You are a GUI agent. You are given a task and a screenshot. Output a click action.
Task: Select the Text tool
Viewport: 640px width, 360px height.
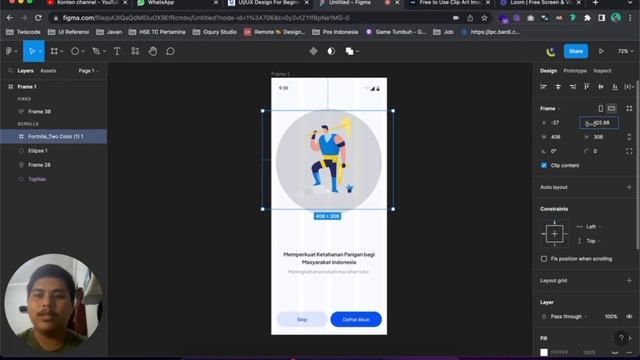(117, 51)
